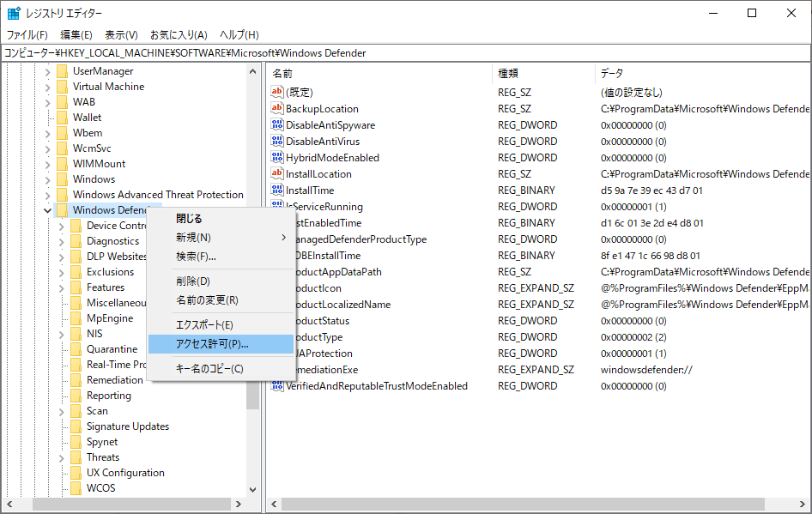812x514 pixels.
Task: Click the 'windowsdefender://' data value
Action: tap(646, 370)
